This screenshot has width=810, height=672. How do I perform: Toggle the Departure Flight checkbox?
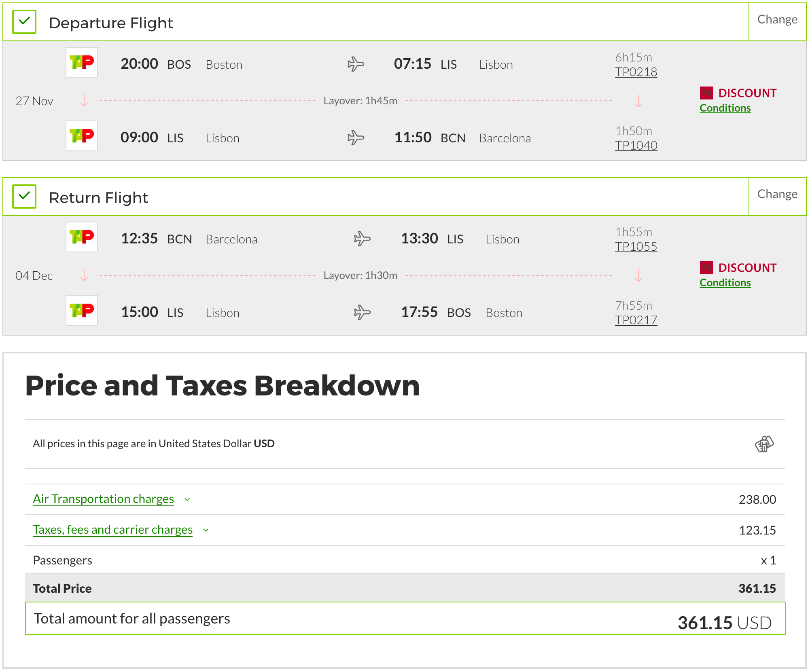coord(24,22)
